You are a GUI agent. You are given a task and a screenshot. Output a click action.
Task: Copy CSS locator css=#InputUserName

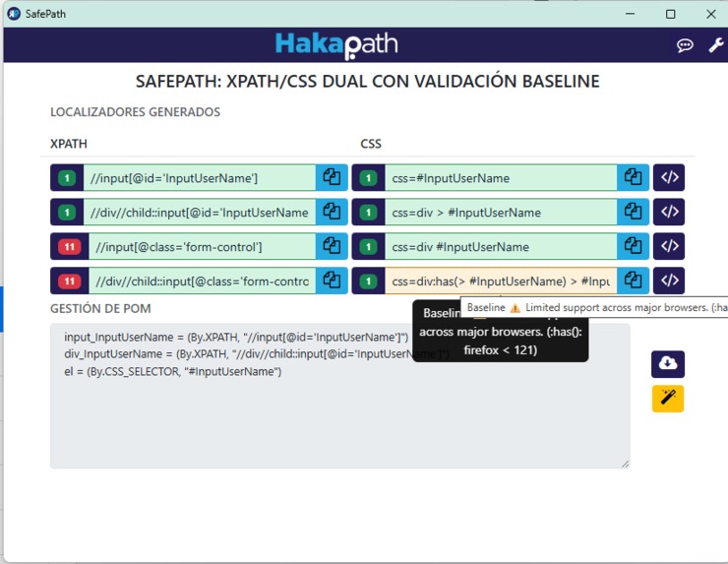click(633, 177)
